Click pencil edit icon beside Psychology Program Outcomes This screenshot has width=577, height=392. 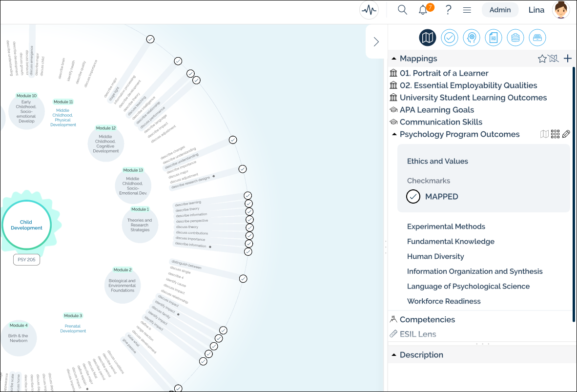(566, 134)
